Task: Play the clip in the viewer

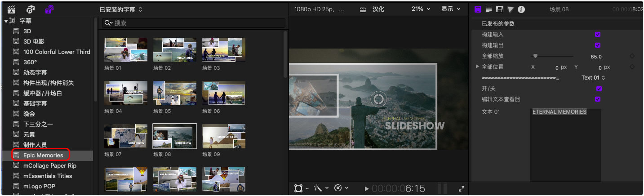Action: [367, 189]
